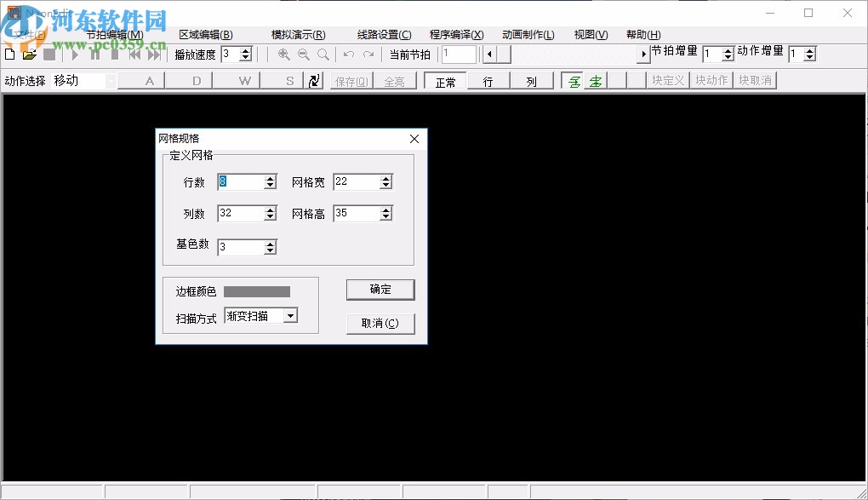Start playback with the Play icon

click(x=75, y=54)
